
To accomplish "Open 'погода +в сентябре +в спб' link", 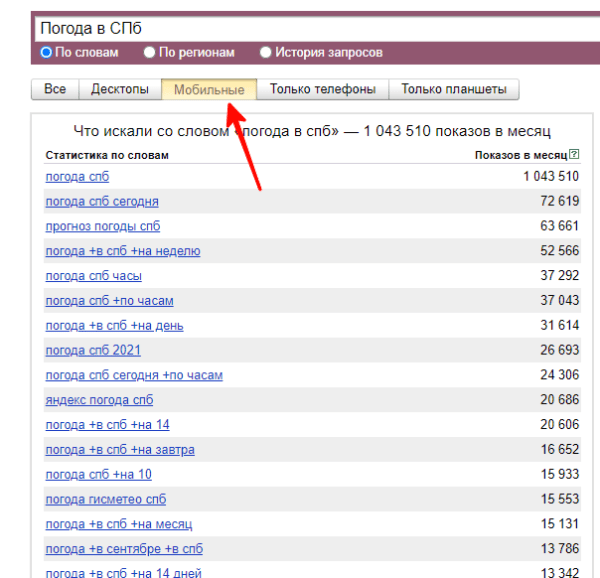I will [x=124, y=549].
